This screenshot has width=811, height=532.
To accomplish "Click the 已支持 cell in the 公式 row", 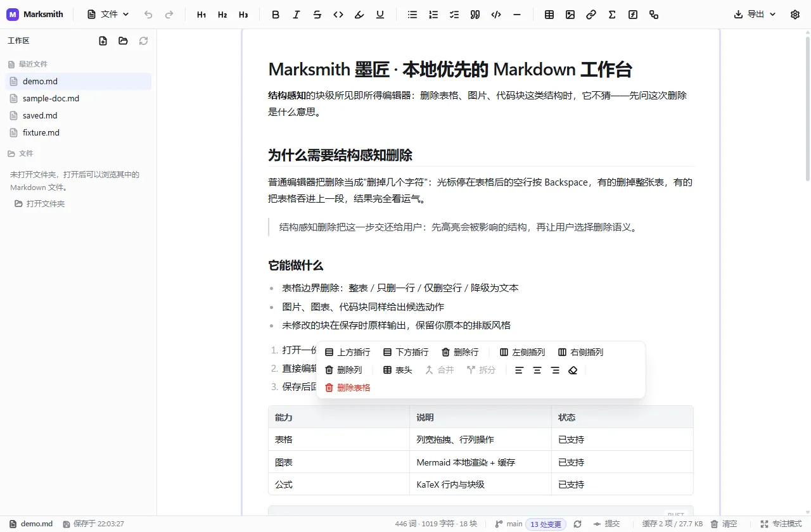I will [622, 484].
